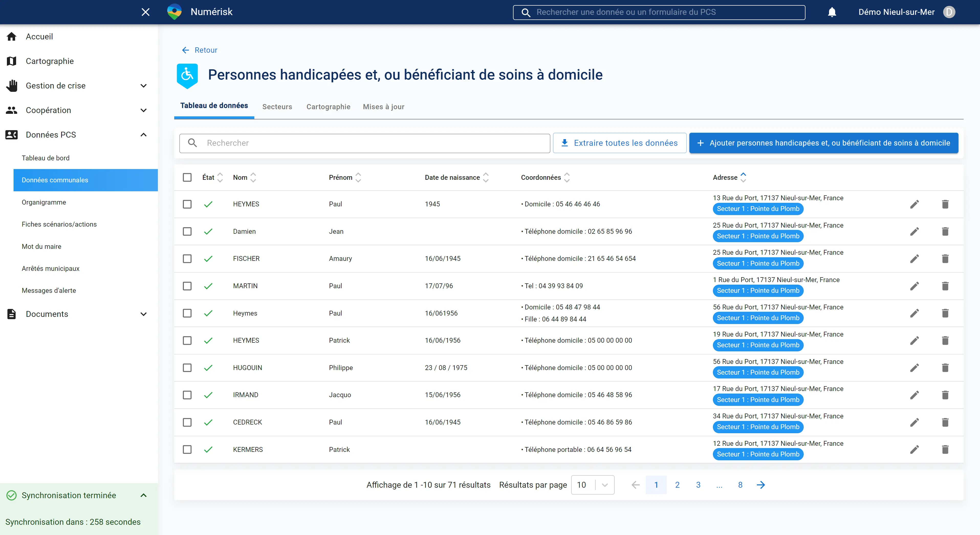Delete the FISCHER Amaury row
Viewport: 980px width, 535px height.
point(945,259)
